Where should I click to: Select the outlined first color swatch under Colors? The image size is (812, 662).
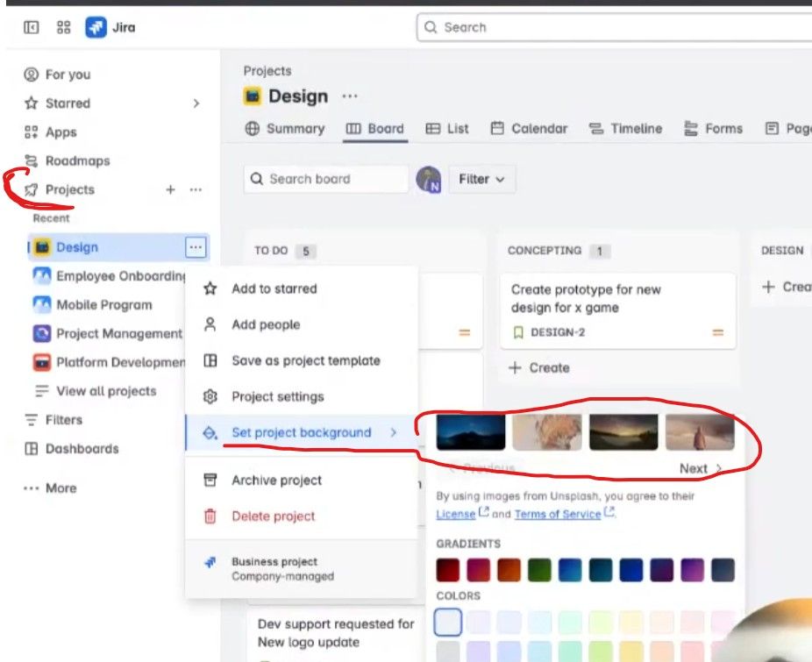(x=448, y=623)
